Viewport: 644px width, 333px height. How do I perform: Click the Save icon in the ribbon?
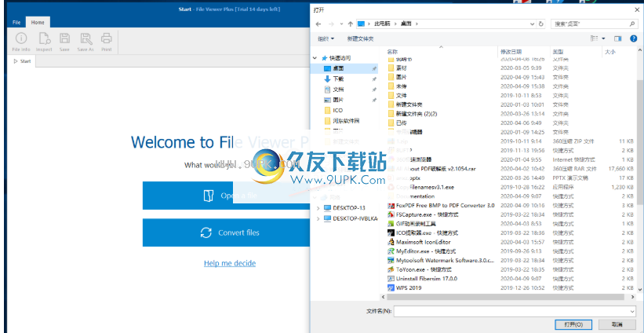64,38
